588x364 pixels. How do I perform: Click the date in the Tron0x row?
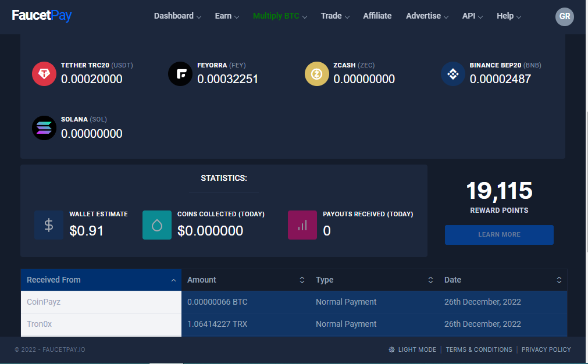[483, 324]
